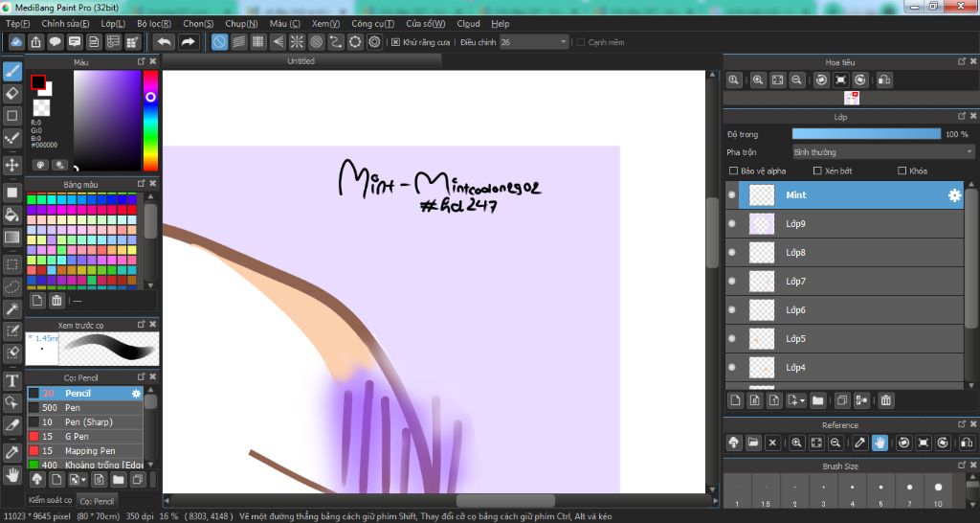Viewport: 980px width, 523px height.
Task: Select the Lasso tool
Action: pos(11,286)
